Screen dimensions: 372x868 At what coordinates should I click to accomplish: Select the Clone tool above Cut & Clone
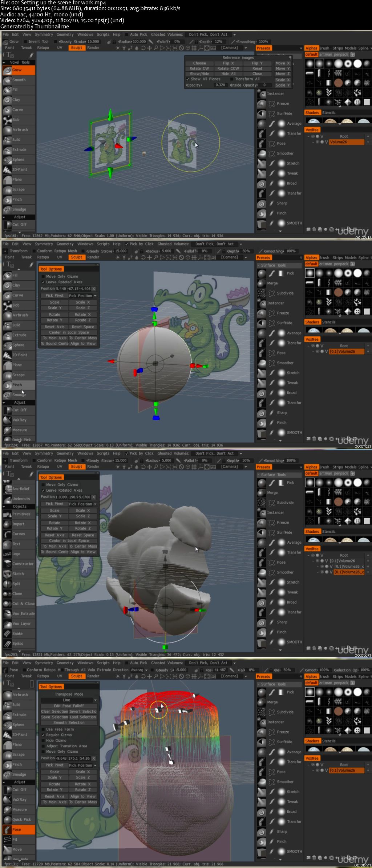(x=19, y=593)
